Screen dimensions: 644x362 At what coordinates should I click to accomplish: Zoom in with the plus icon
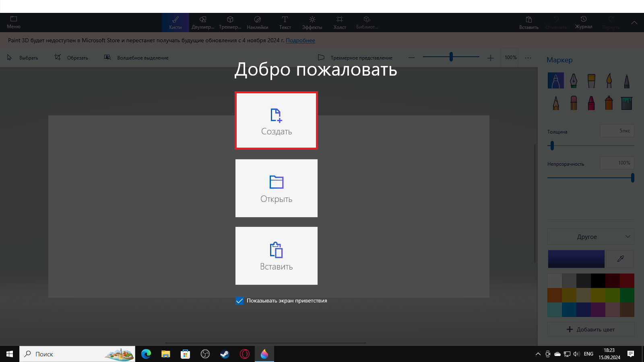tap(490, 58)
